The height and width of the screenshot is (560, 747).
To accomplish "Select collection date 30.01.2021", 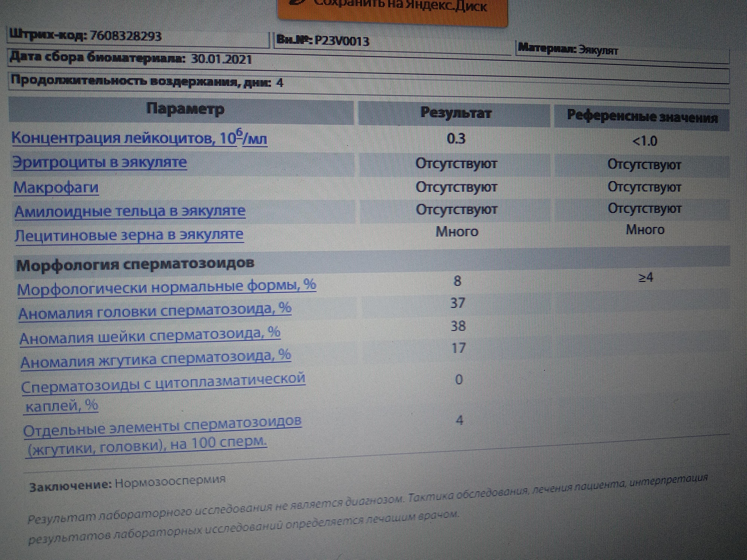I will (221, 59).
